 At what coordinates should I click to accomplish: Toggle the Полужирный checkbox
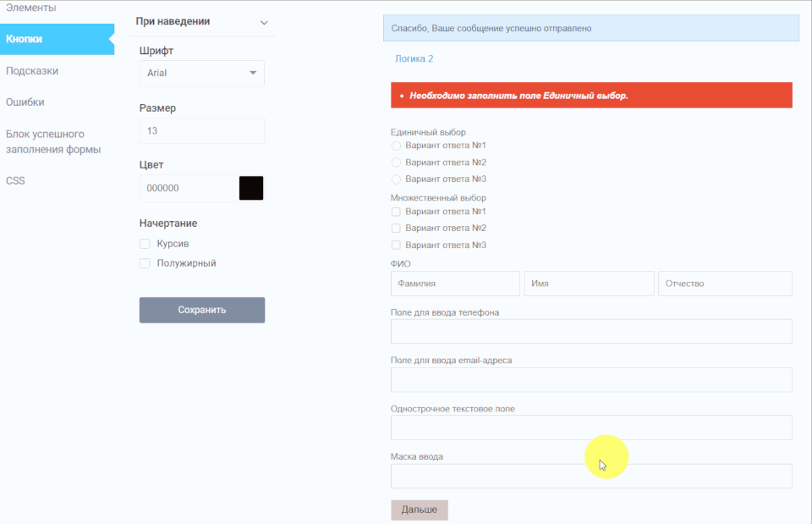(145, 263)
